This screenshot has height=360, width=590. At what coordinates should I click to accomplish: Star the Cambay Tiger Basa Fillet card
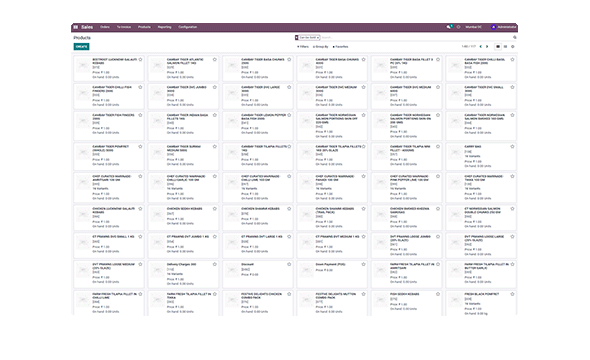point(438,59)
